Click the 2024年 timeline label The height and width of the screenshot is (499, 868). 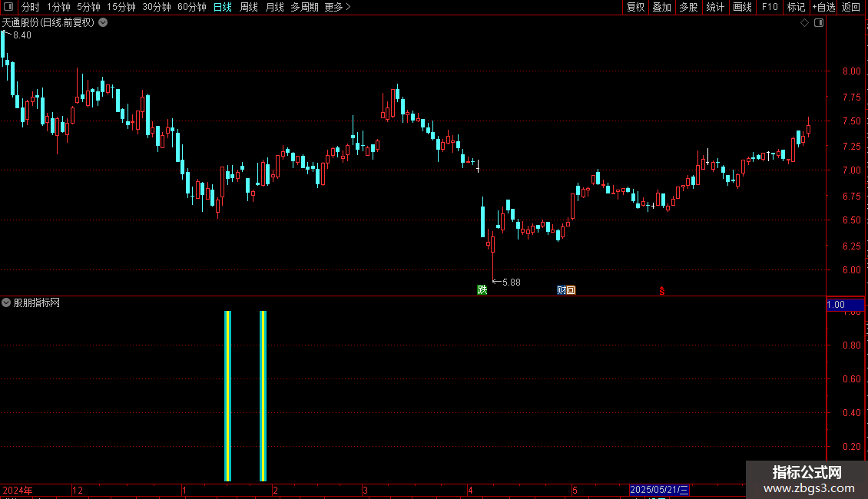18,490
